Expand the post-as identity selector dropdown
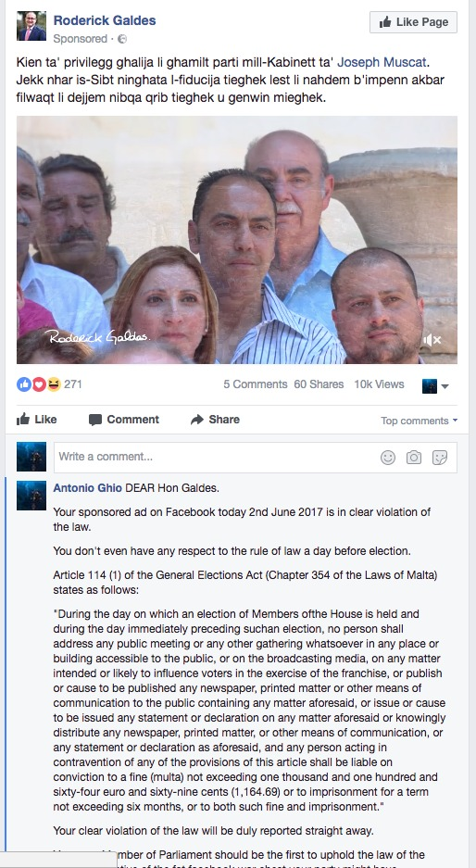476x868 pixels. pyautogui.click(x=435, y=386)
